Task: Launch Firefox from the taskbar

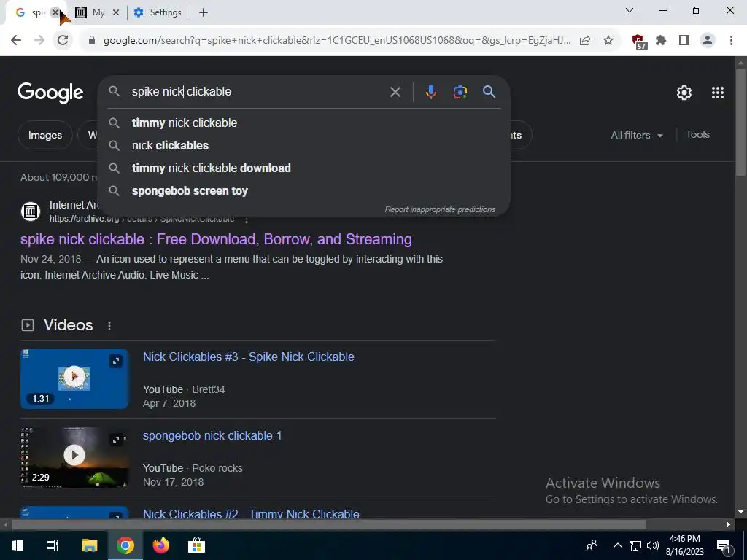Action: [x=161, y=545]
